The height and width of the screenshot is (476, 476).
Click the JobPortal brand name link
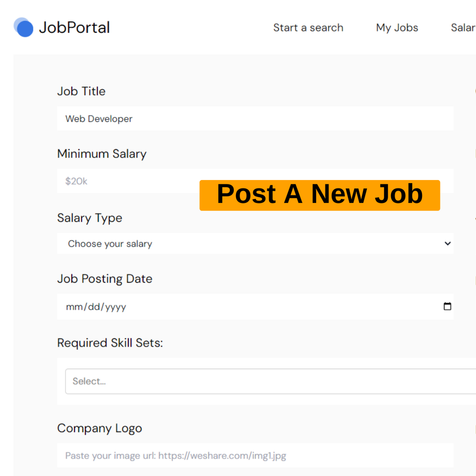pos(74,27)
